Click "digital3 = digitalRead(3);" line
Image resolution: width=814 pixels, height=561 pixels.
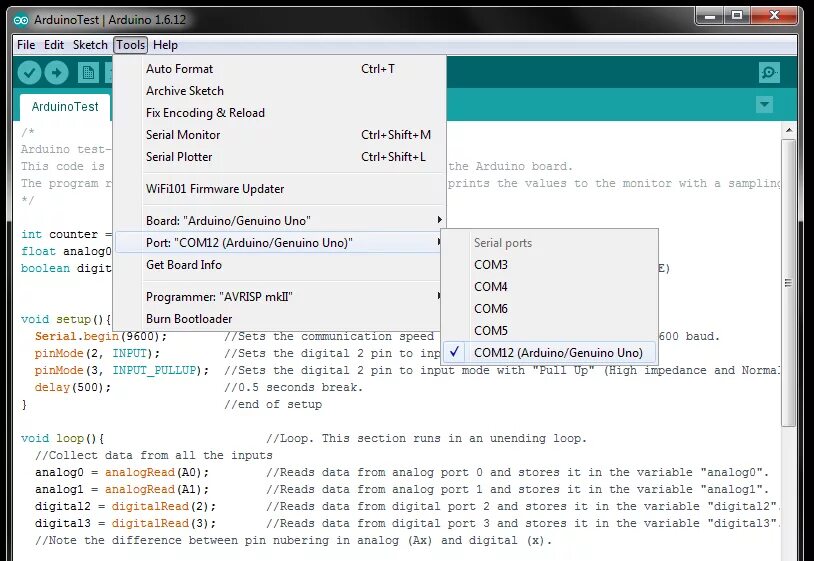(x=126, y=524)
